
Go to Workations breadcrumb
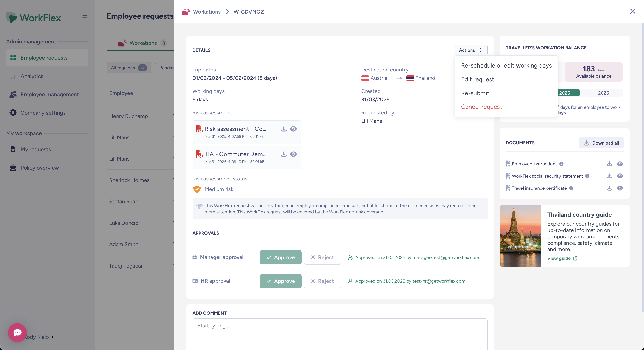click(207, 12)
